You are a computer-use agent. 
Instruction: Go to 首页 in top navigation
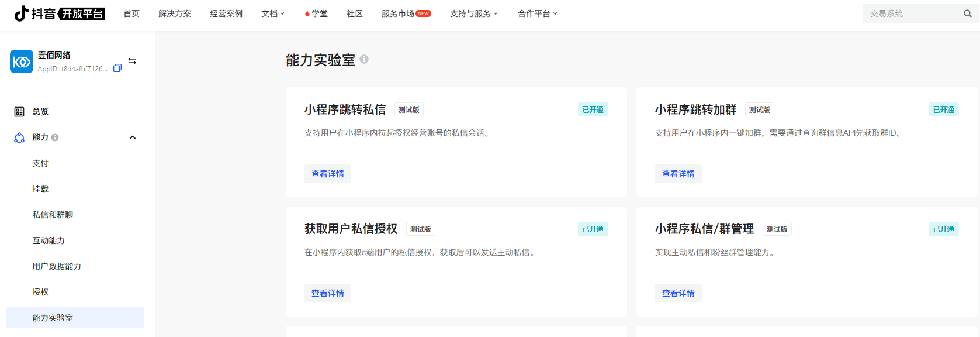(x=131, y=13)
